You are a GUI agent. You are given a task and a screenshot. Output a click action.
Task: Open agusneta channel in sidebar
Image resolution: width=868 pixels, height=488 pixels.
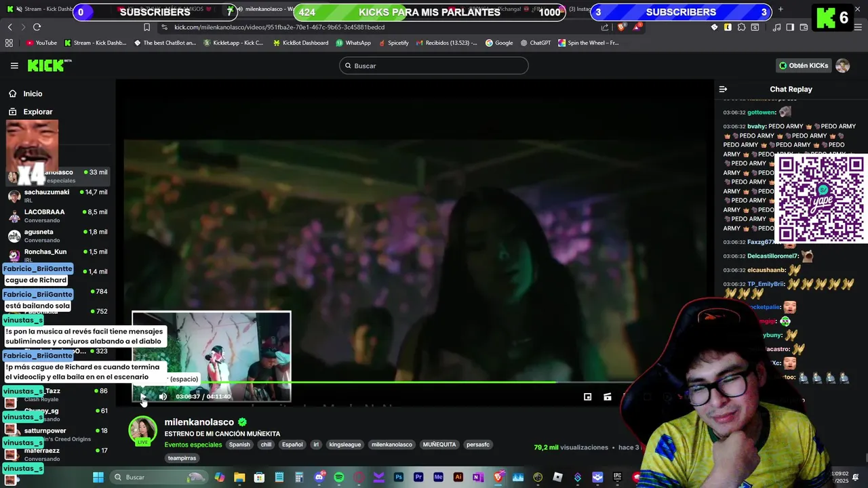pyautogui.click(x=58, y=235)
